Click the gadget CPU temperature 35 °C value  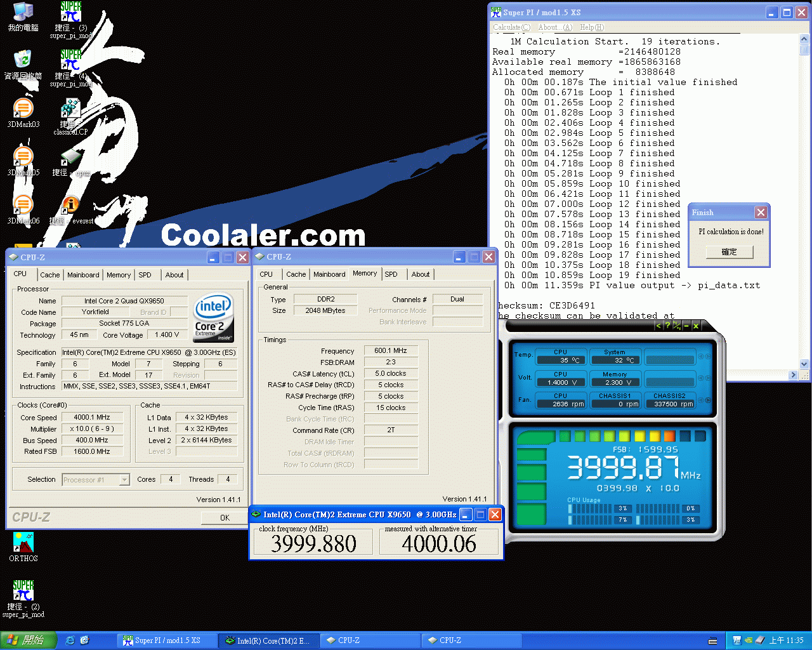tap(561, 360)
